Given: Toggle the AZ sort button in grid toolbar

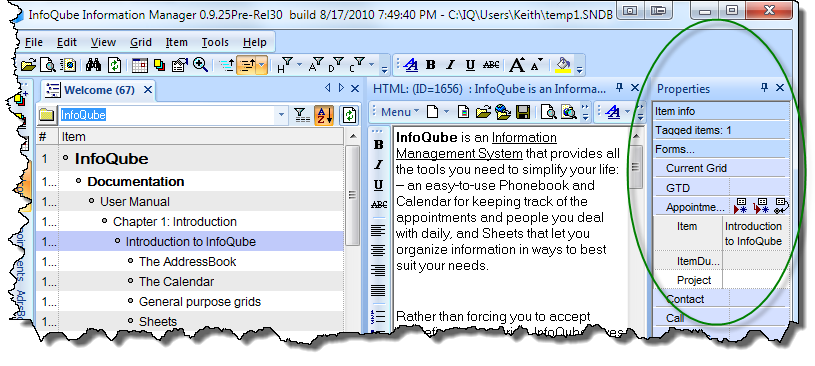Looking at the screenshot, I should click(323, 115).
